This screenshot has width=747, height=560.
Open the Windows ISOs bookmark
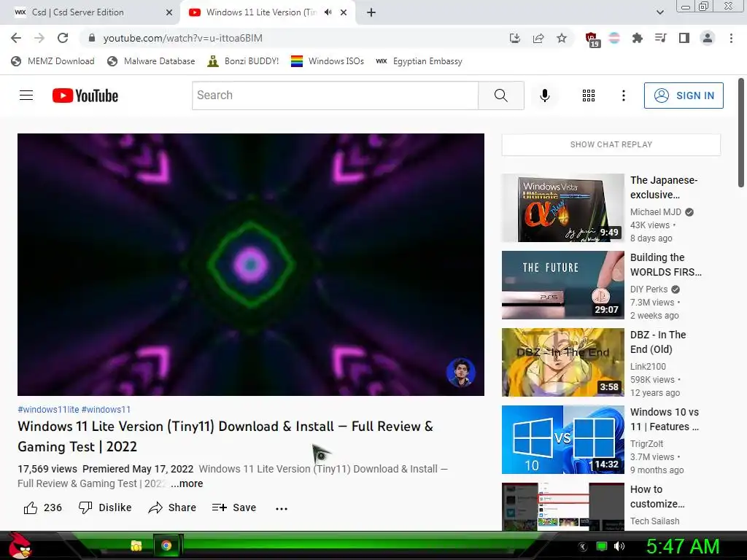(328, 61)
